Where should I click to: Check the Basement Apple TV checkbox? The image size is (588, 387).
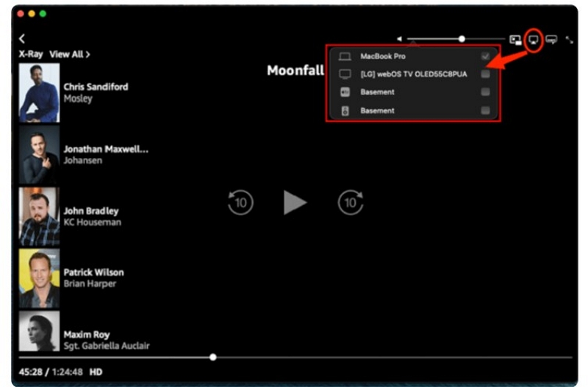click(485, 92)
